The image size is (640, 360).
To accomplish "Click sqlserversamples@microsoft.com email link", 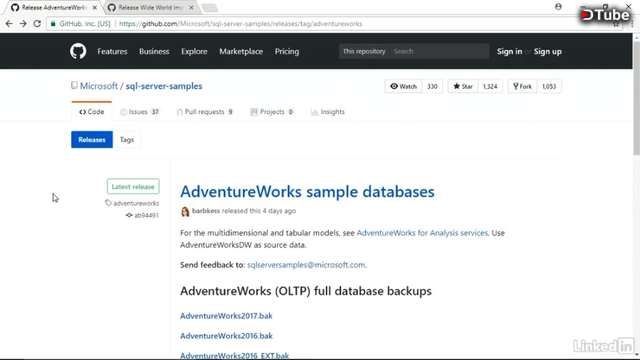I will [x=306, y=264].
